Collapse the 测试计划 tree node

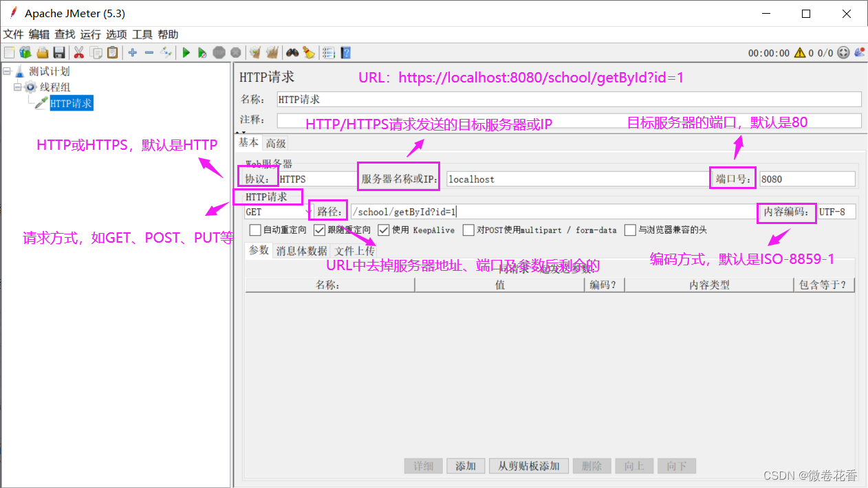(7, 71)
